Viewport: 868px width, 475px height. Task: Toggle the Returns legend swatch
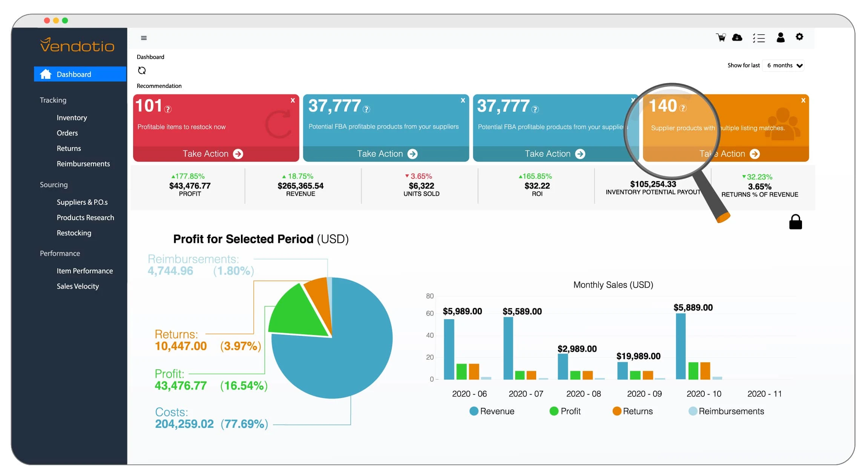point(617,411)
